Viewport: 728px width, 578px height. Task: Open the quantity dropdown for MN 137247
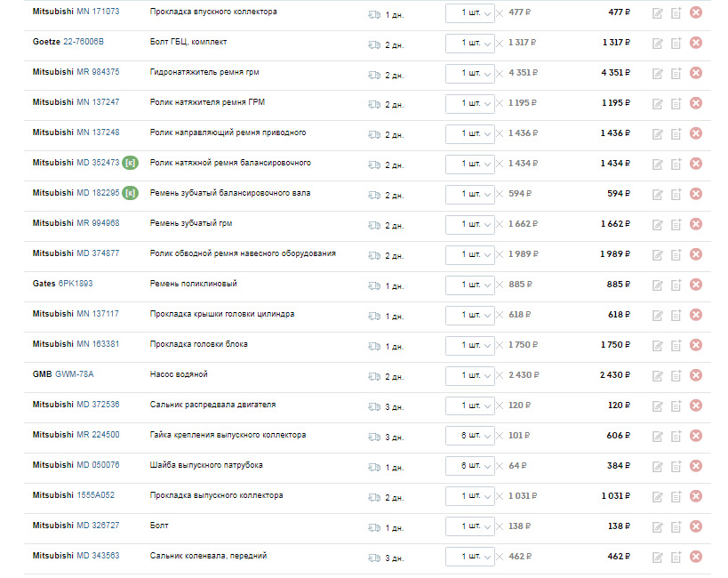[x=470, y=103]
